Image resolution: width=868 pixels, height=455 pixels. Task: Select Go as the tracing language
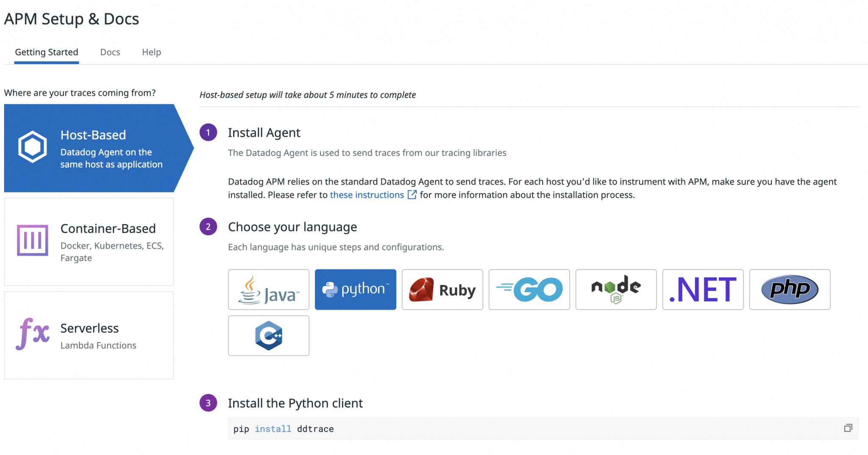point(529,289)
